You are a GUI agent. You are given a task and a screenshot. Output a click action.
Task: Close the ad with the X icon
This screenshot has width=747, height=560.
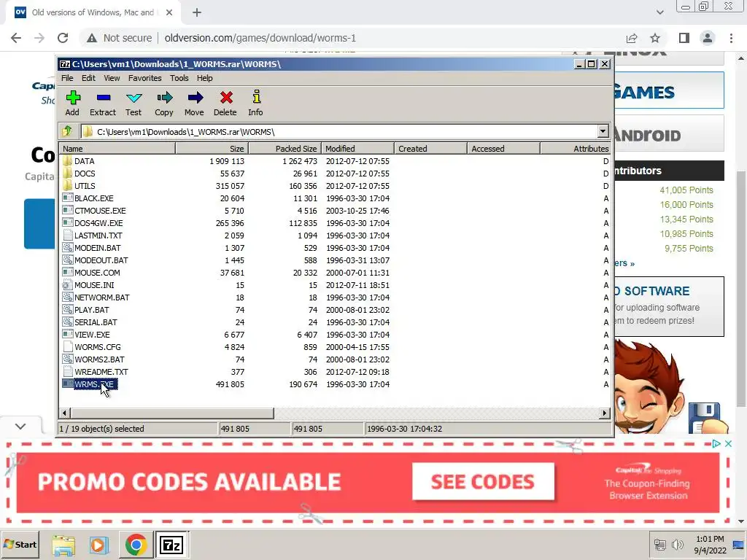pos(728,444)
